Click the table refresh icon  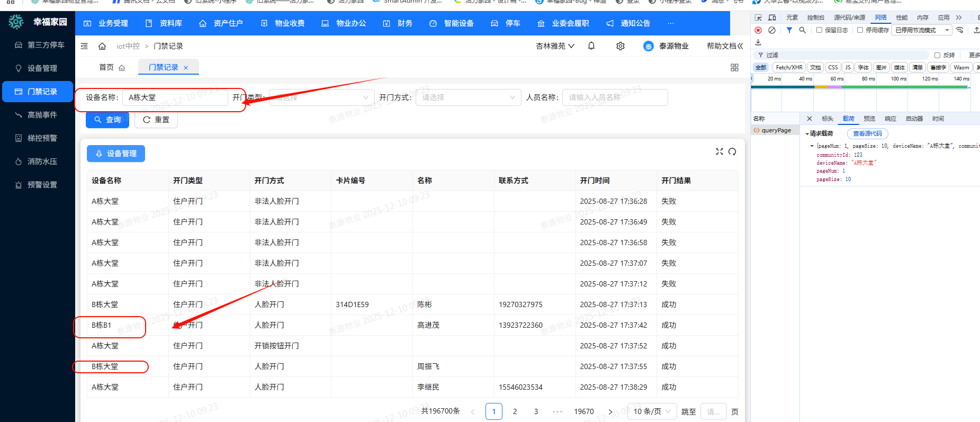732,151
